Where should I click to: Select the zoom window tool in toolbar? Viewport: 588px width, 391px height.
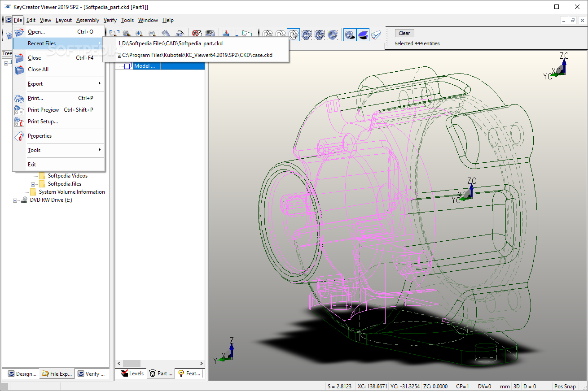tap(114, 34)
